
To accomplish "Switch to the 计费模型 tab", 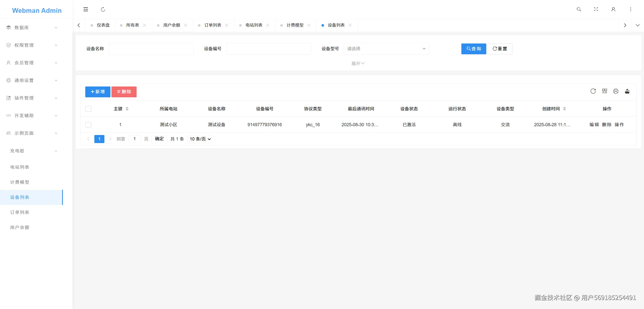I will [x=295, y=25].
